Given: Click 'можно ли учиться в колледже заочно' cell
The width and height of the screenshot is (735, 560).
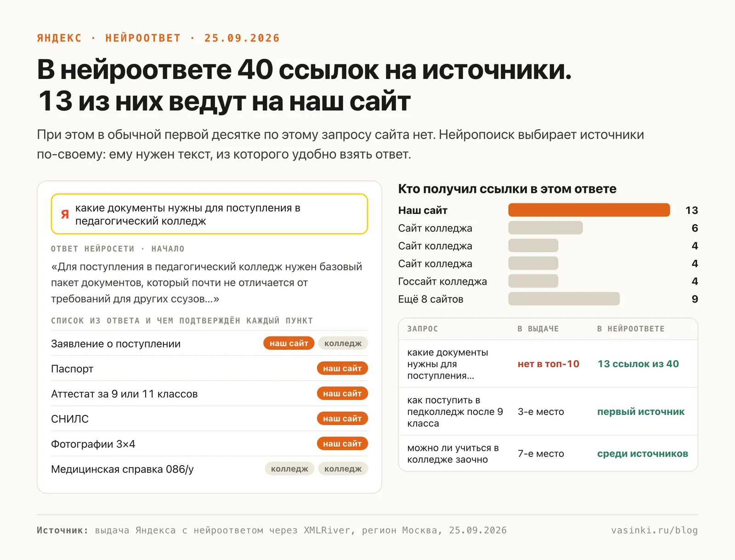Looking at the screenshot, I should (x=453, y=454).
